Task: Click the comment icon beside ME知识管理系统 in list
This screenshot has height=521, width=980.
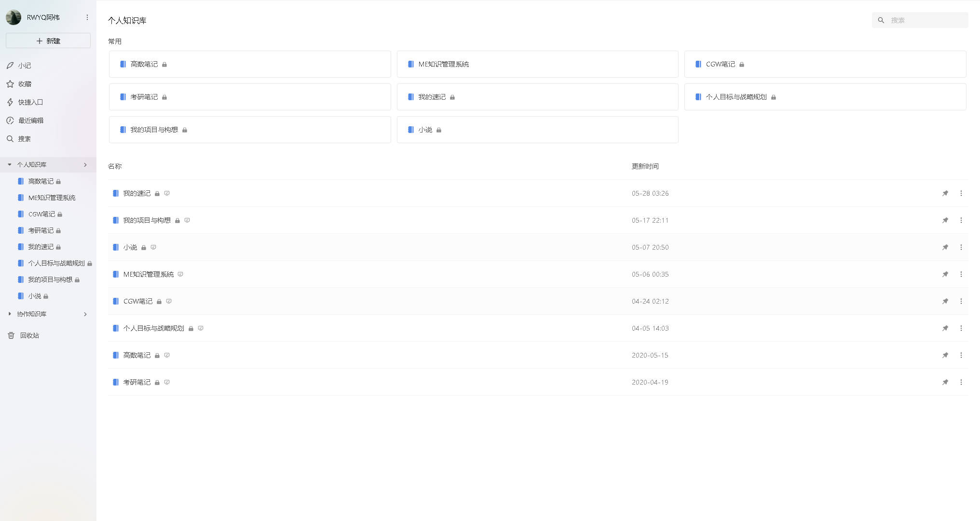Action: pos(180,274)
